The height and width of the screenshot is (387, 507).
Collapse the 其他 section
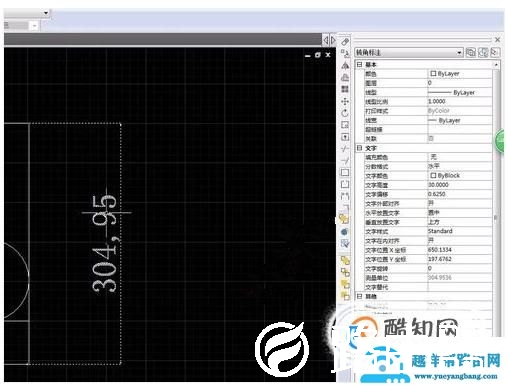point(359,296)
